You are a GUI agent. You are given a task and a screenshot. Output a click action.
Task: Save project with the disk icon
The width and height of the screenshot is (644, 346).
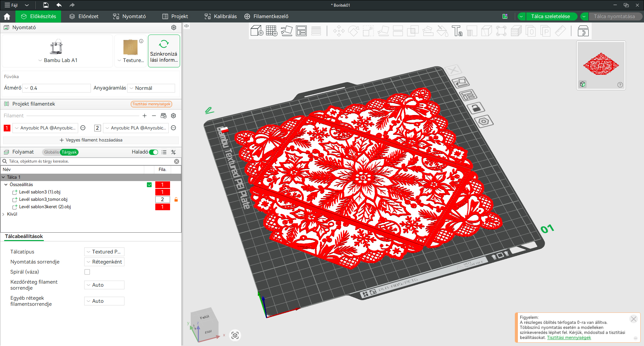click(46, 5)
